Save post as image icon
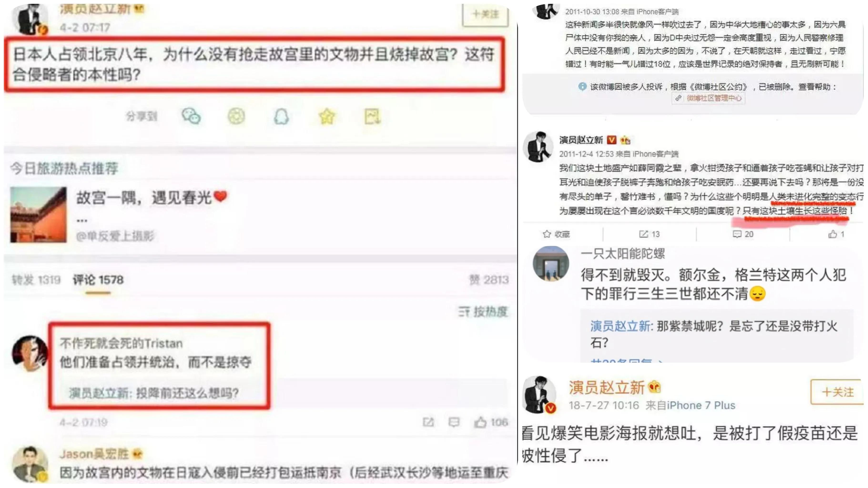868x488 pixels. pos(373,117)
